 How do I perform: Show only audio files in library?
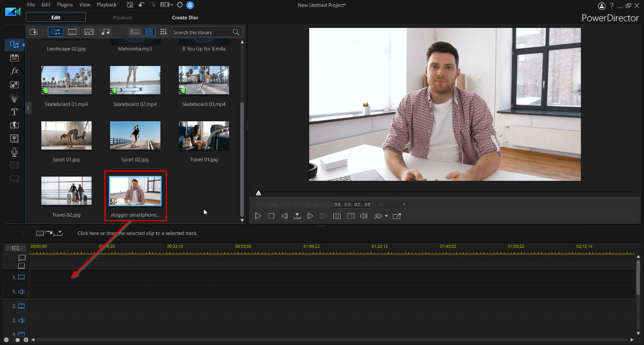[106, 32]
